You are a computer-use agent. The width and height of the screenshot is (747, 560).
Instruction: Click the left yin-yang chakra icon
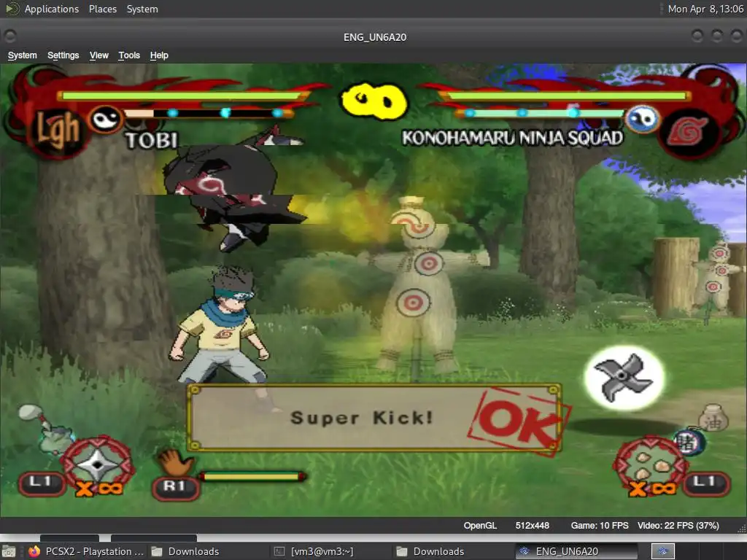[x=107, y=118]
